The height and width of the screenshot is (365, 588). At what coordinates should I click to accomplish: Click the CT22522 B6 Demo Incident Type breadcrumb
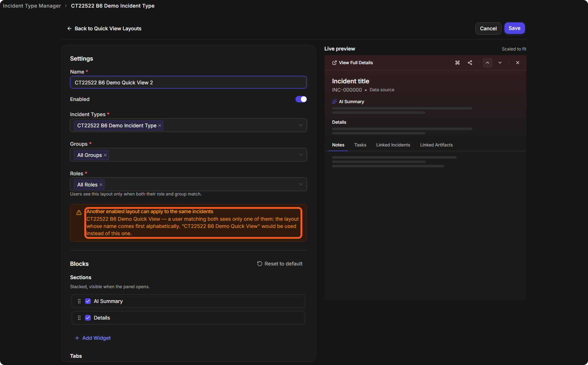(113, 6)
